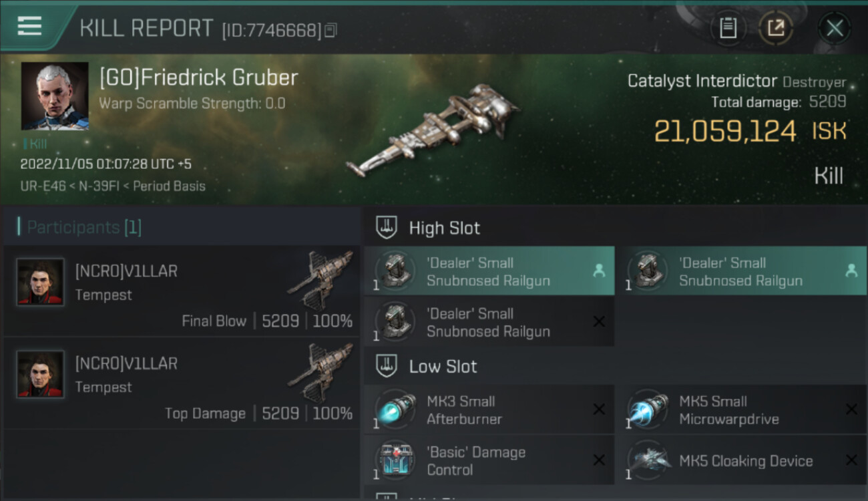Toggle the X mark on third Railgun
Viewport: 868px width, 501px height.
pos(599,322)
